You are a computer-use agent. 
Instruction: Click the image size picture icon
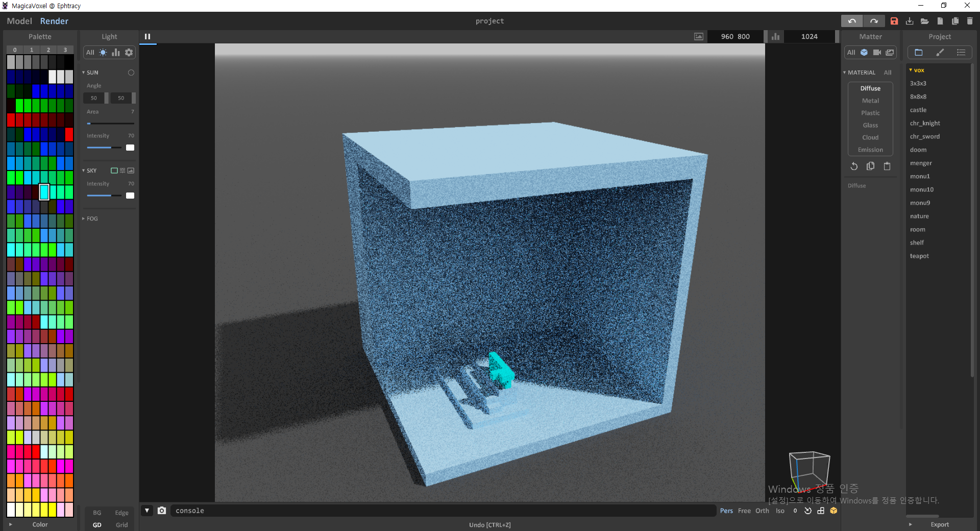pyautogui.click(x=699, y=36)
